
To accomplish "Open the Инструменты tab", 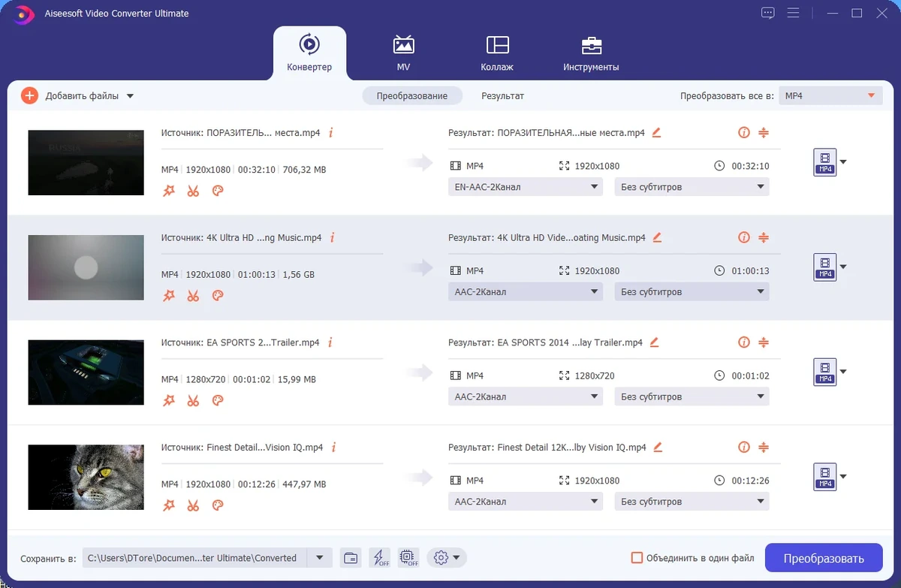I will click(x=591, y=53).
